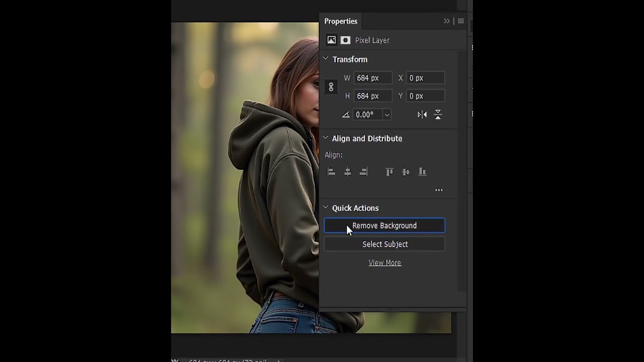
Task: Click the Remove Background button
Action: pos(384,226)
